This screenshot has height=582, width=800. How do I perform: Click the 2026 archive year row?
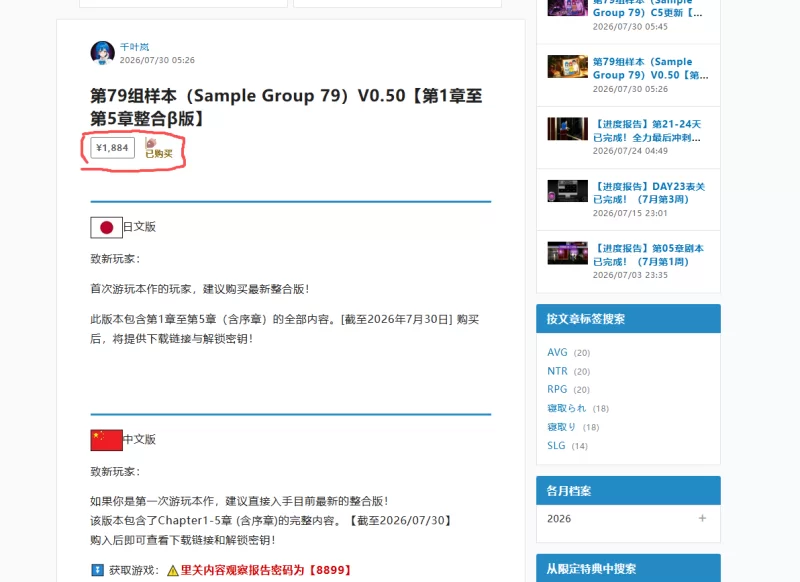628,519
